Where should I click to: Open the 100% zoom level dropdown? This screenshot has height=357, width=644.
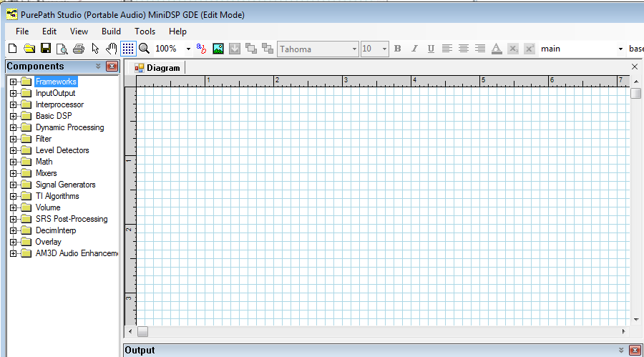click(x=188, y=49)
